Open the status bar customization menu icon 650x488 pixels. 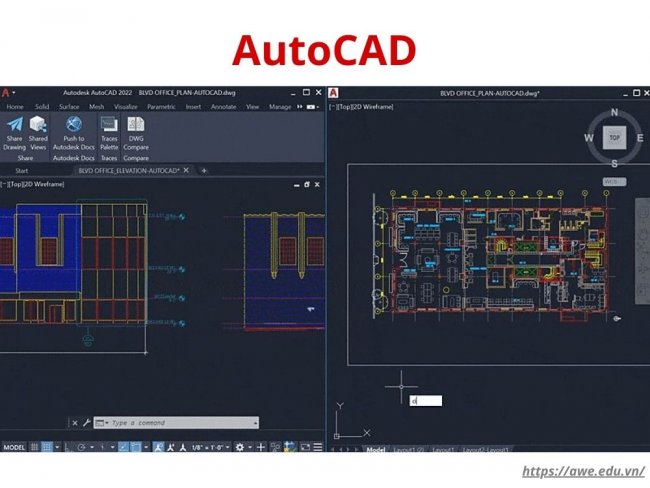[x=318, y=447]
